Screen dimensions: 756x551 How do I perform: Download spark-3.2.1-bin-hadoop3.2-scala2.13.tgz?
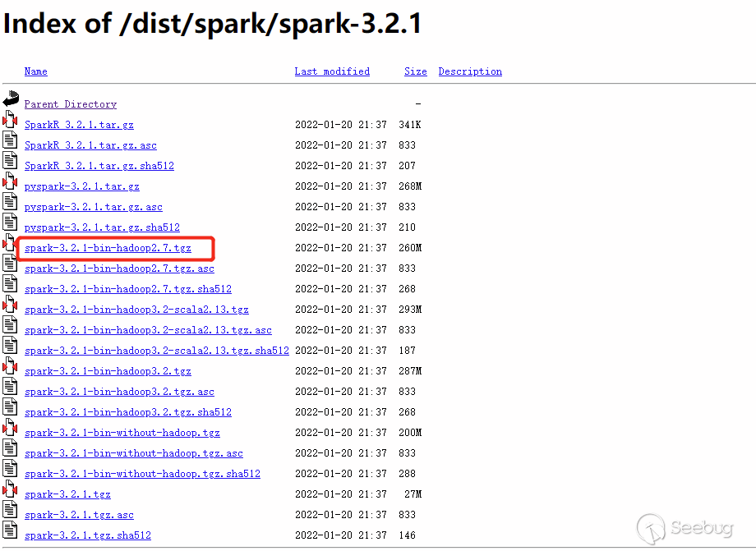(x=137, y=310)
